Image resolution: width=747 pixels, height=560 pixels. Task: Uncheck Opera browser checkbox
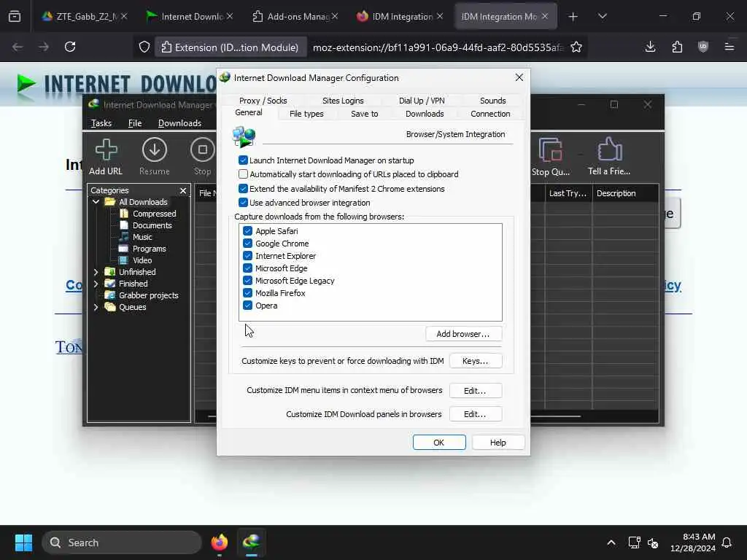(x=248, y=306)
